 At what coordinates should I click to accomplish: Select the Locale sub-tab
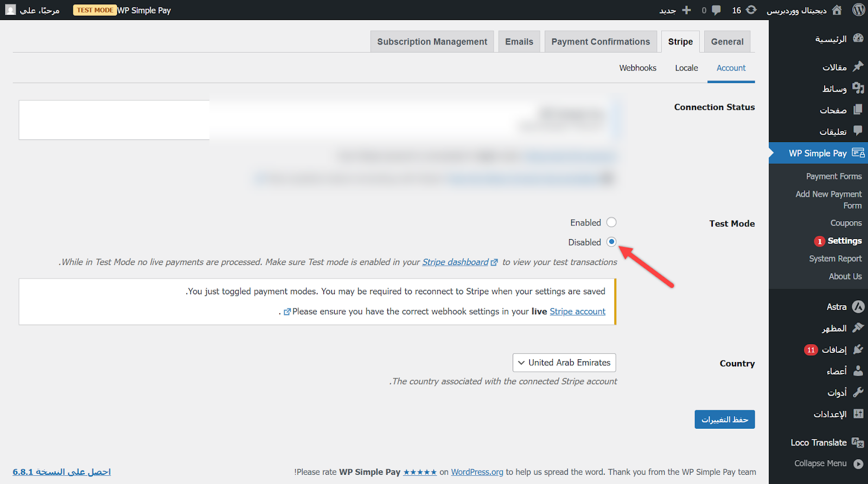coord(686,68)
